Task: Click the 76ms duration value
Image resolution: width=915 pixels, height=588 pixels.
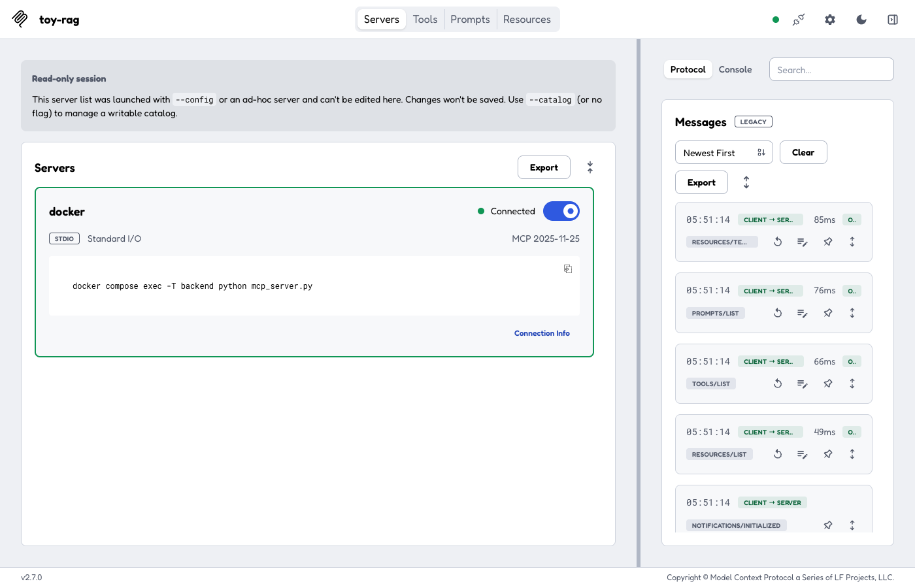Action: (825, 290)
